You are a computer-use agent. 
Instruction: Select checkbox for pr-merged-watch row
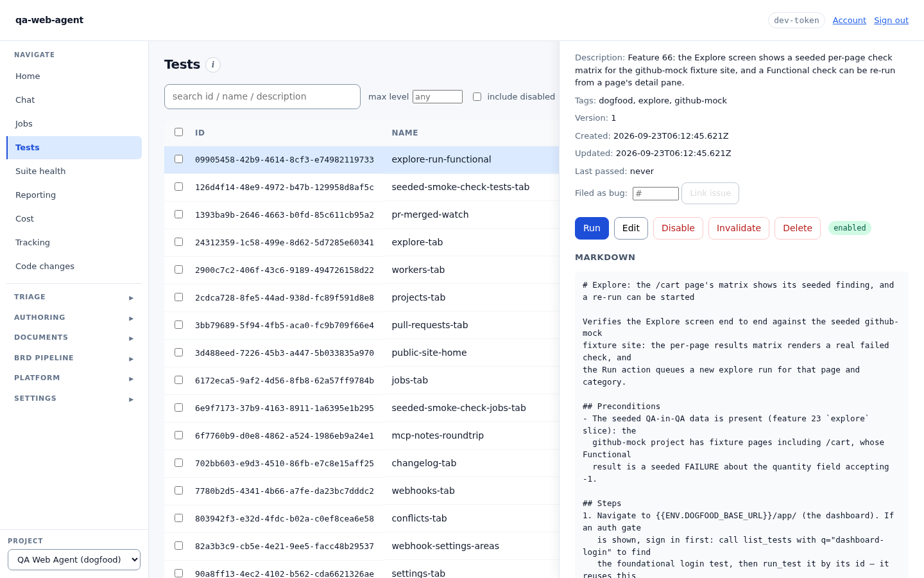(178, 215)
